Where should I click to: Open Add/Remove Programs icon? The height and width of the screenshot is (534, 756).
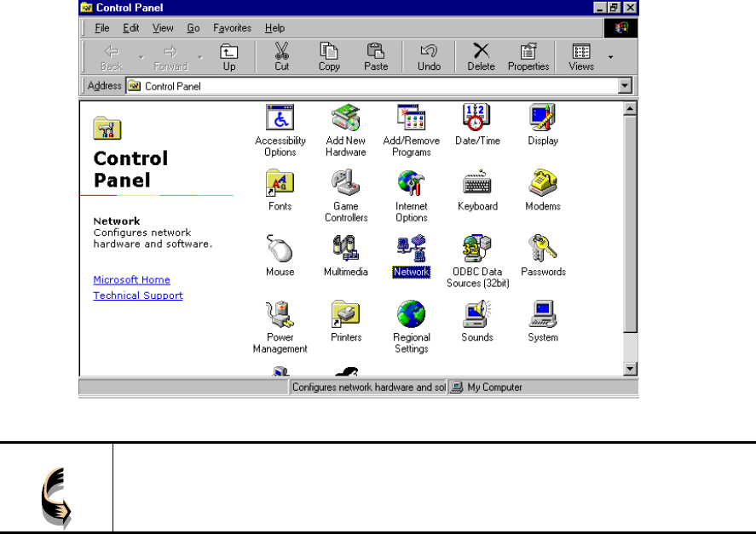[x=412, y=130]
